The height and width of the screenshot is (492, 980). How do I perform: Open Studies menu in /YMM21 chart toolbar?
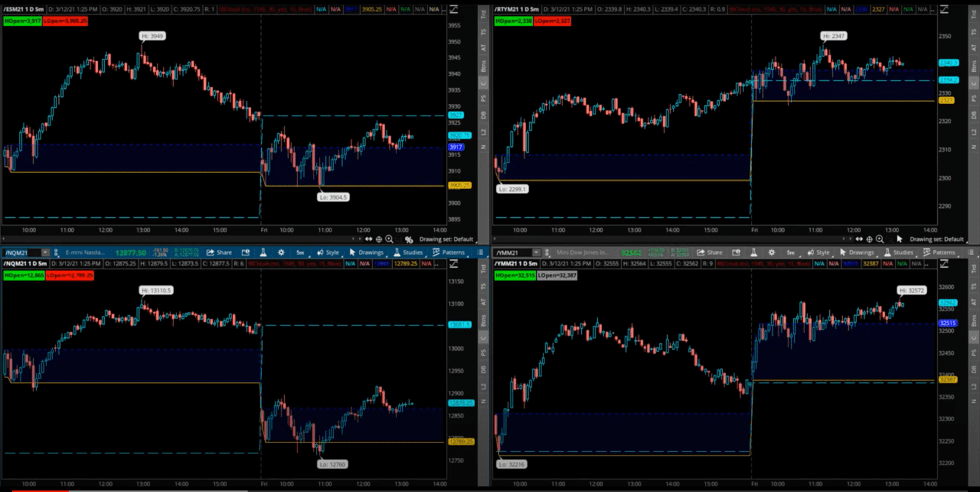coord(899,252)
